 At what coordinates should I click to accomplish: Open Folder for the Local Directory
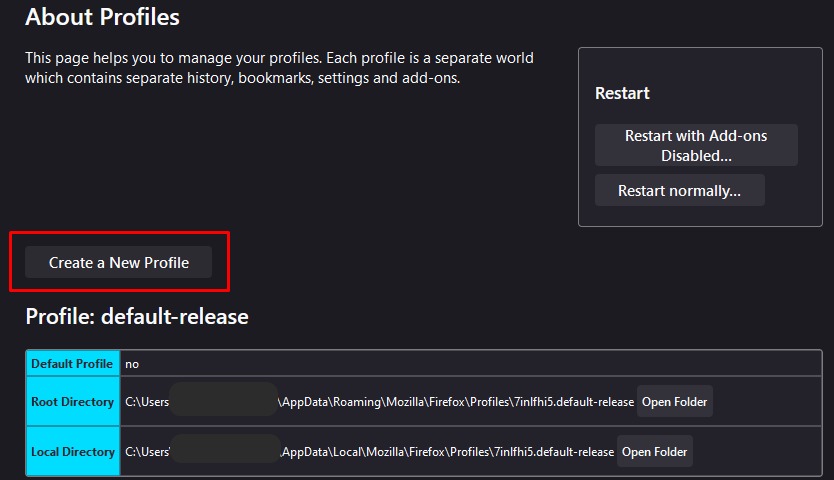(x=654, y=452)
